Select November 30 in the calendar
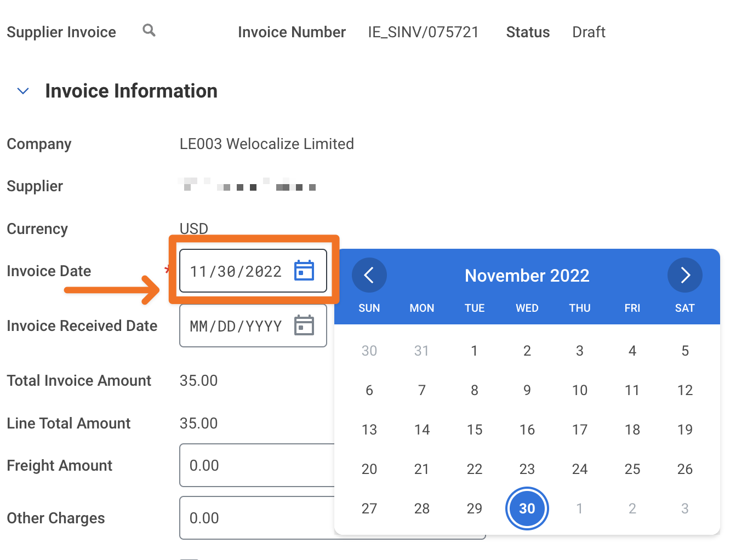 coord(527,508)
